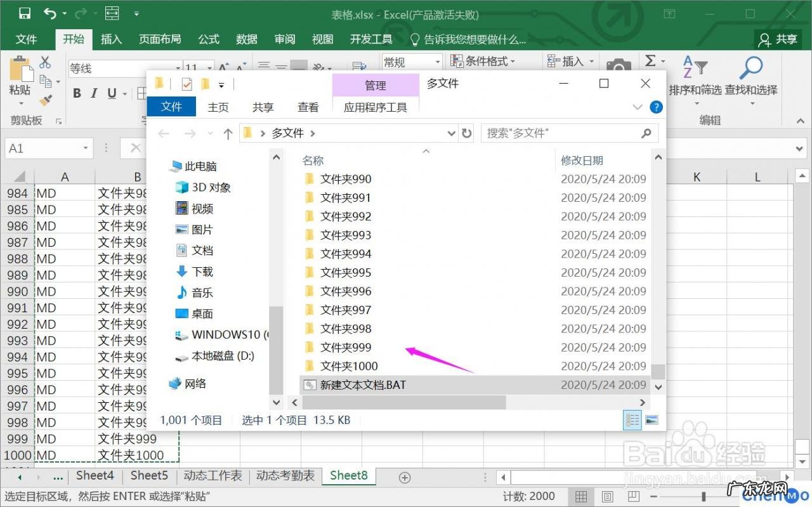Expand the Explorer ribbon with the chevron
The height and width of the screenshot is (507, 812).
pyautogui.click(x=637, y=107)
